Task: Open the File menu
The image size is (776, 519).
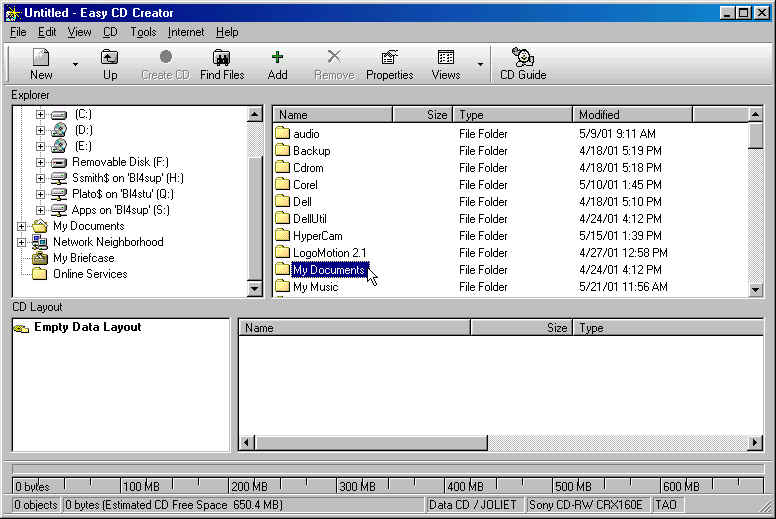Action: coord(18,32)
